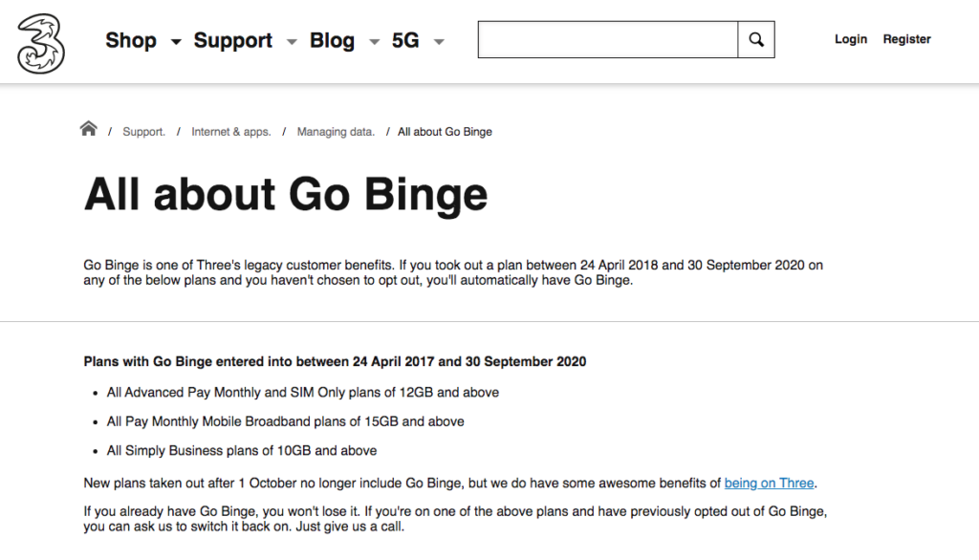This screenshot has width=979, height=560.
Task: Open the Managing data breadcrumb
Action: (x=336, y=132)
